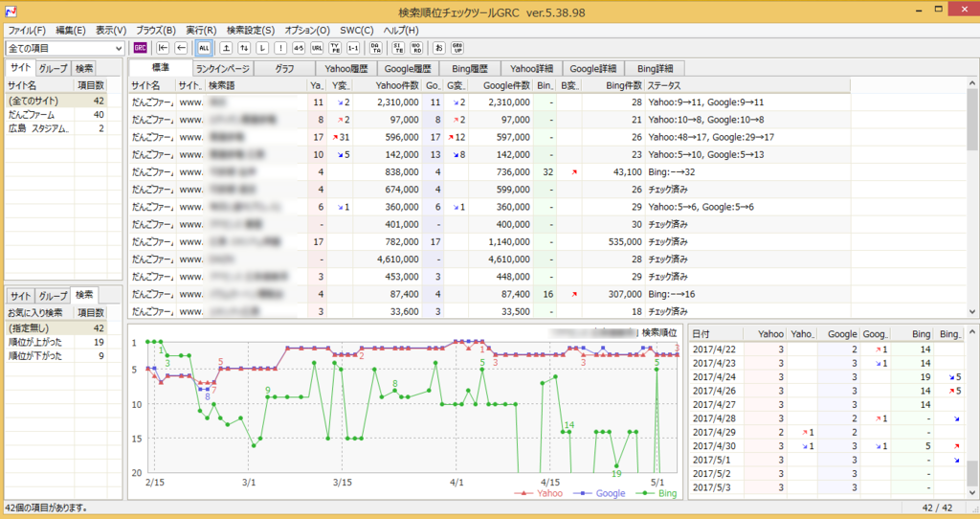The height and width of the screenshot is (519, 980).
Task: Click the 1-1 toolbar icon
Action: pos(353,48)
